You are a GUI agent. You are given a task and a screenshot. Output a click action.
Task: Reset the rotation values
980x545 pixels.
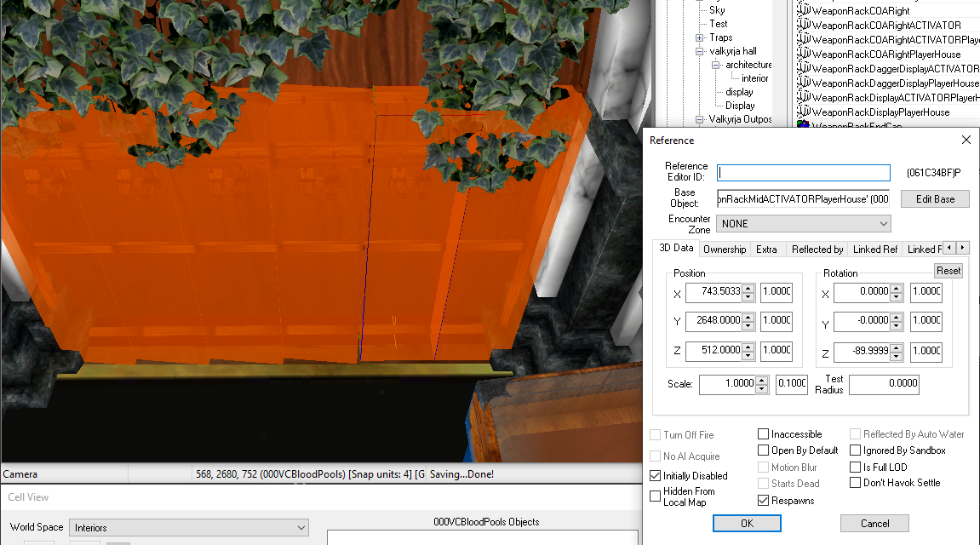click(x=948, y=271)
